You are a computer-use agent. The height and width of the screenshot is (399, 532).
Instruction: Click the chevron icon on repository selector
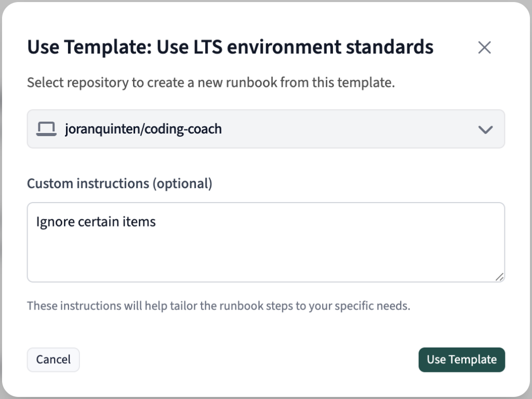click(485, 129)
